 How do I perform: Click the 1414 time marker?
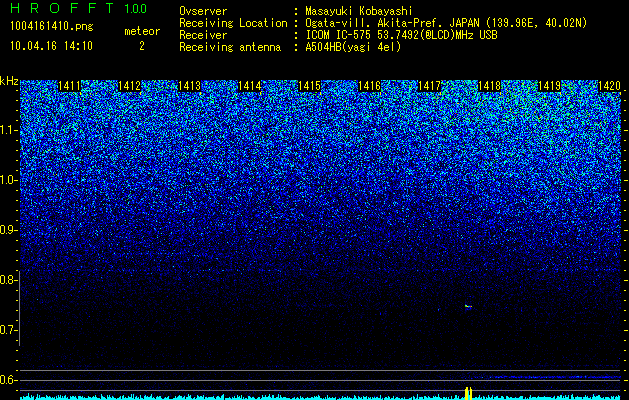click(x=249, y=86)
